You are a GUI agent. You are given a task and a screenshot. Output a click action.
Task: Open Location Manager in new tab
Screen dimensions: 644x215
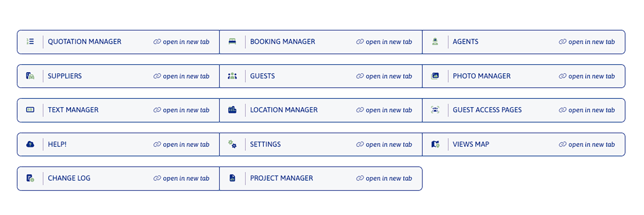tap(384, 110)
